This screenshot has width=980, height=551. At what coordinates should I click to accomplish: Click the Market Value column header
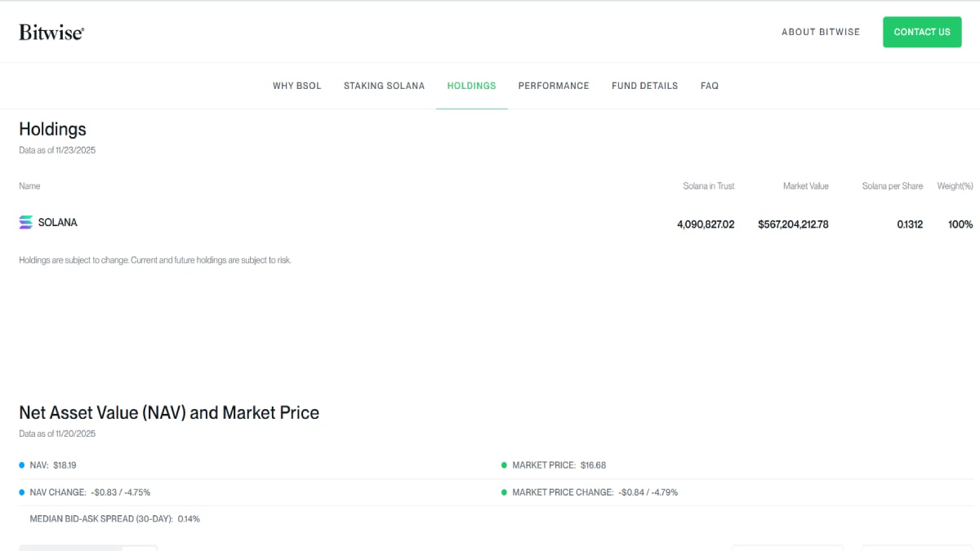806,186
